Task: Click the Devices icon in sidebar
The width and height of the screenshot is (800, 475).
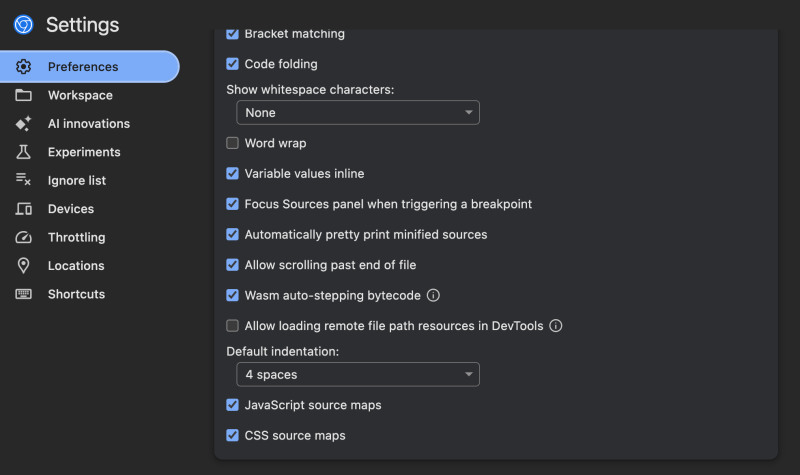Action: tap(23, 209)
